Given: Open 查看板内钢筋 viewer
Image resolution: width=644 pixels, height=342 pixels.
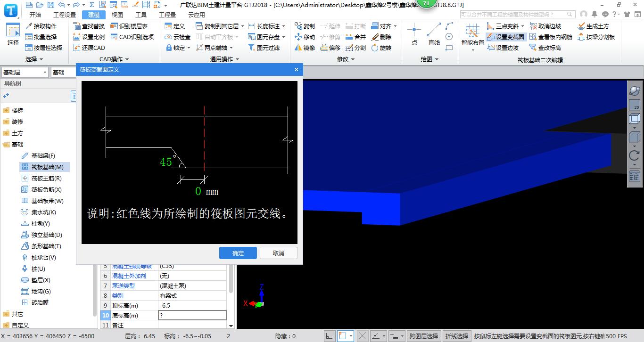Looking at the screenshot, I should (x=551, y=37).
